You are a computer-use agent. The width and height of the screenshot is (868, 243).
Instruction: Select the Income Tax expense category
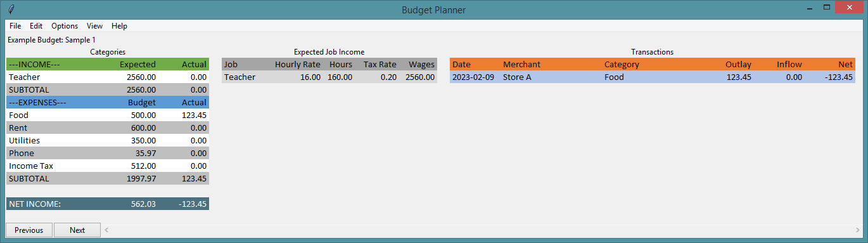pos(108,166)
